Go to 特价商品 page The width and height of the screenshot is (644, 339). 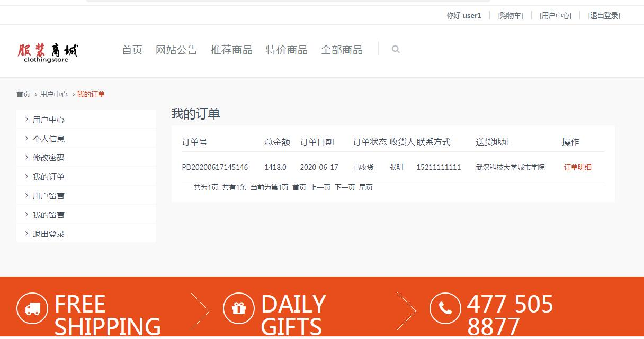(287, 50)
